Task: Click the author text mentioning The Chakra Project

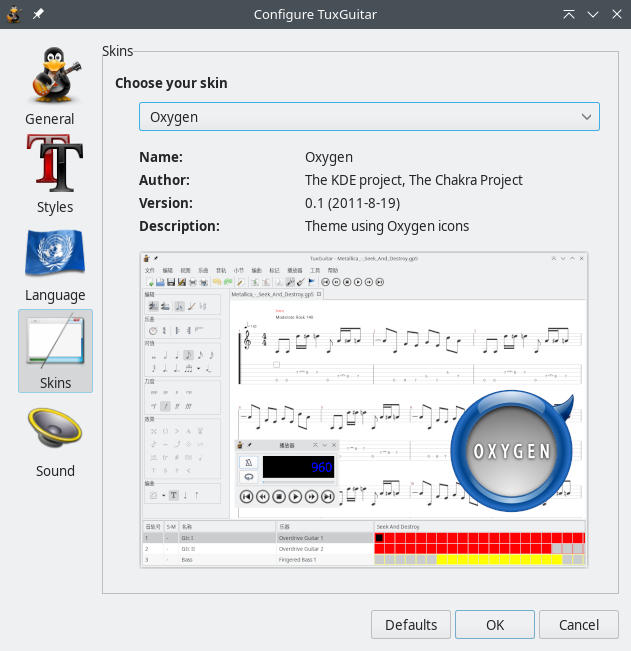Action: point(413,180)
